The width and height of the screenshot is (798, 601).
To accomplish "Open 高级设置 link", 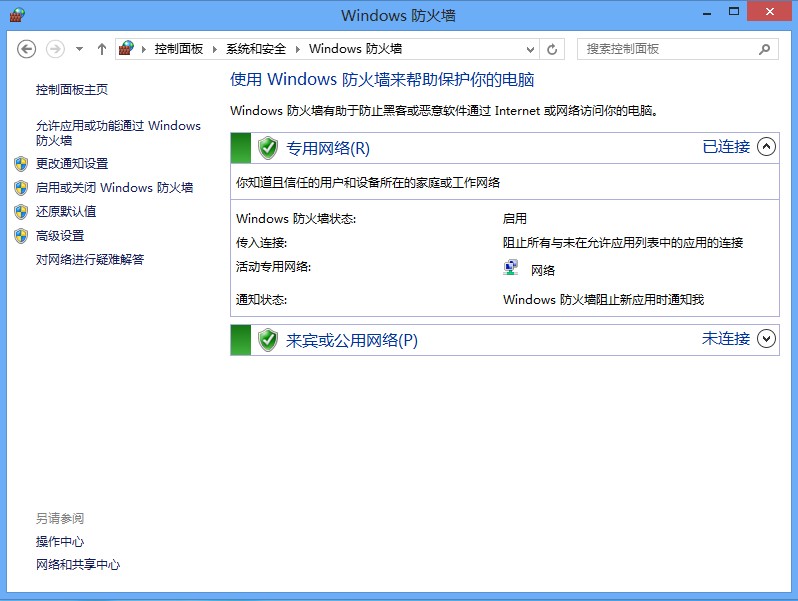I will tap(60, 236).
